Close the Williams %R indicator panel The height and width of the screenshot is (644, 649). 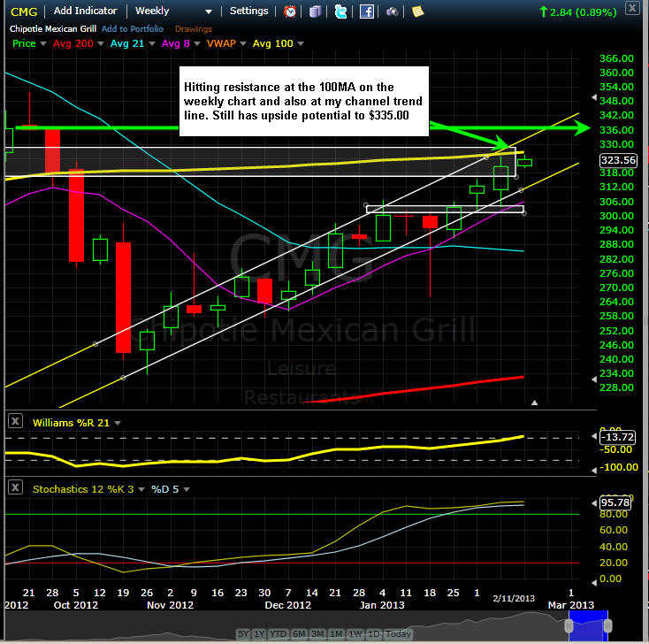(x=15, y=422)
